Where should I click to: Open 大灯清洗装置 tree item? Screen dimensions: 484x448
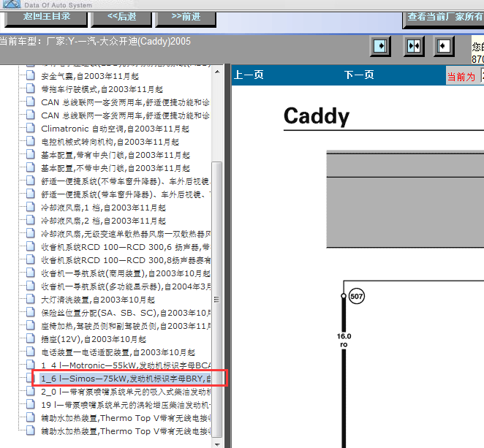98,300
